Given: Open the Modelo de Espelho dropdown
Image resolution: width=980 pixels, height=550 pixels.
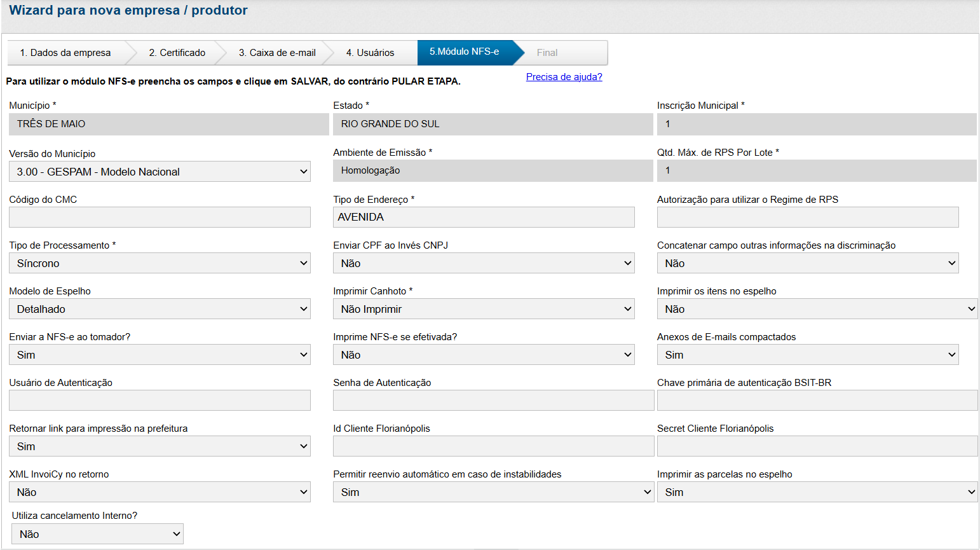Looking at the screenshot, I should tap(160, 309).
